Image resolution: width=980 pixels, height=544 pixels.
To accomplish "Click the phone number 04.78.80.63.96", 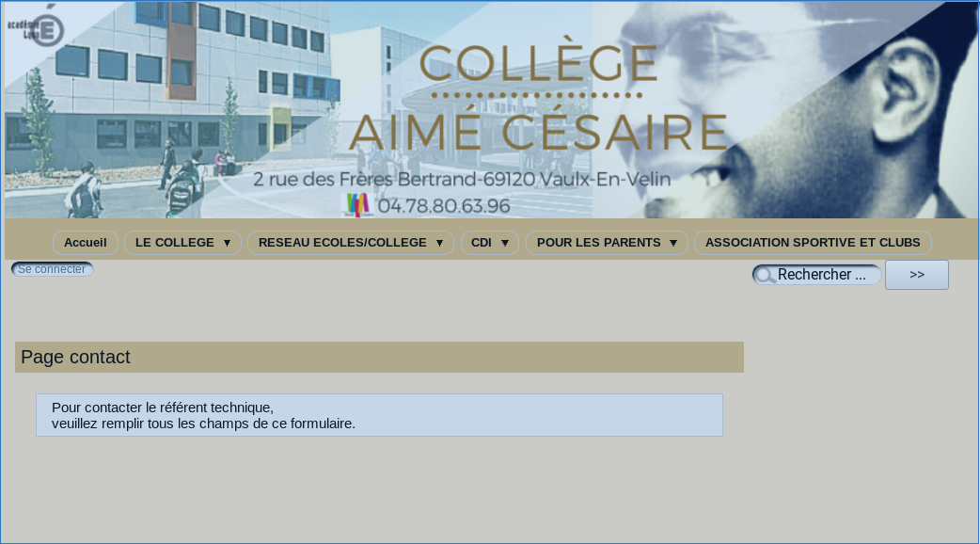I will [x=444, y=206].
